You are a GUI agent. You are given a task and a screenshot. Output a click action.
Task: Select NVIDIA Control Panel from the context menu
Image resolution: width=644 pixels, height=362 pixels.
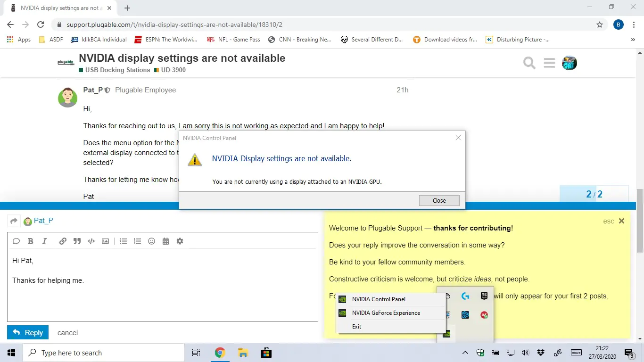tap(379, 299)
